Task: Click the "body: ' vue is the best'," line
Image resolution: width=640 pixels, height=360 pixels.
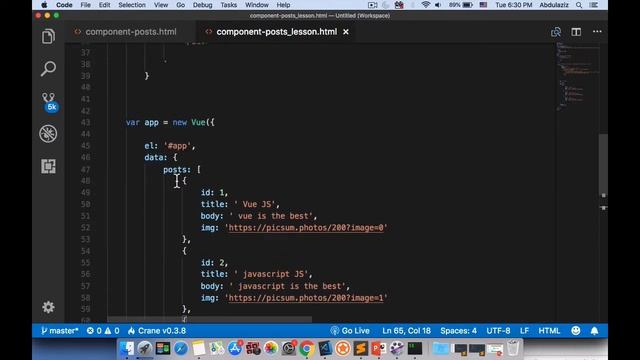Action: [x=259, y=216]
